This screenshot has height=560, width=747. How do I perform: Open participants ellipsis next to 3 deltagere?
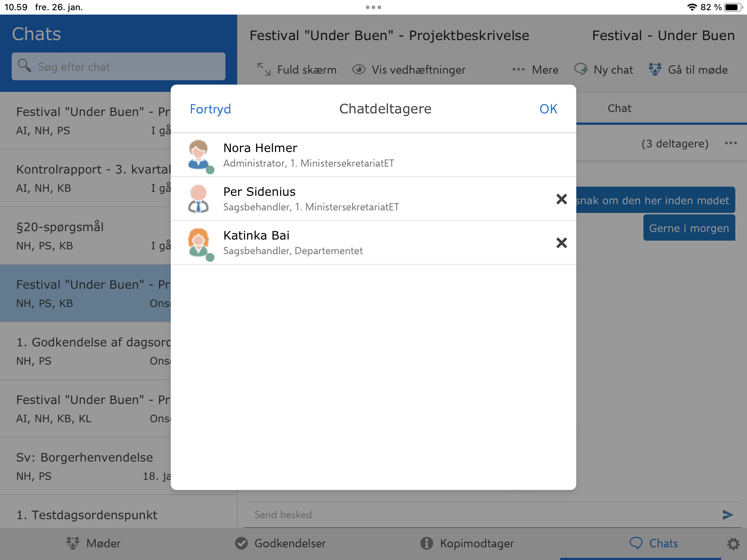point(731,143)
